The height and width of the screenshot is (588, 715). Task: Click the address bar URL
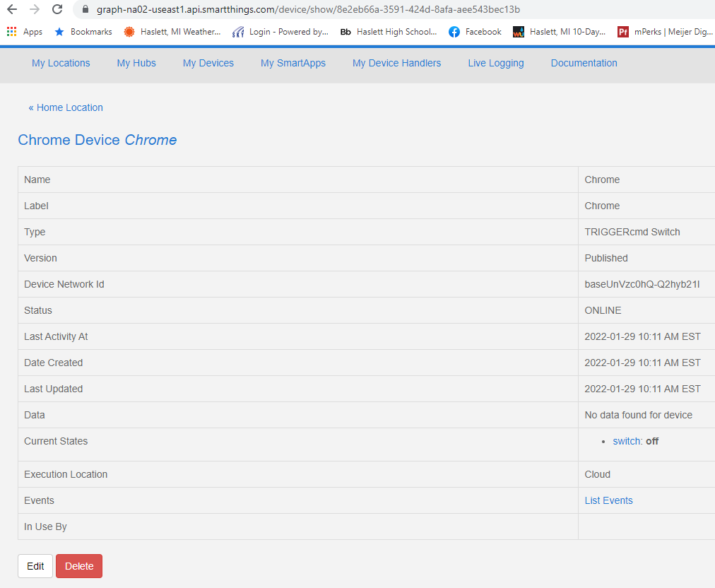tap(308, 9)
